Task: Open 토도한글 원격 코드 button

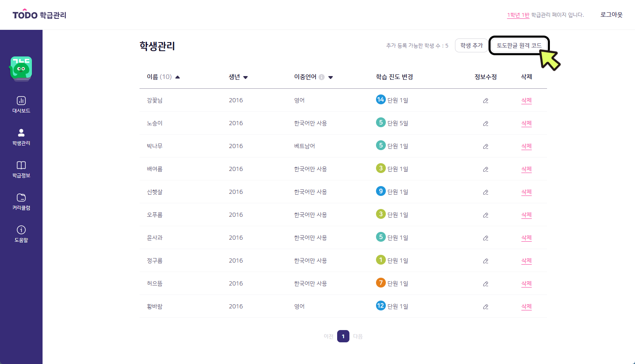Action: [519, 45]
